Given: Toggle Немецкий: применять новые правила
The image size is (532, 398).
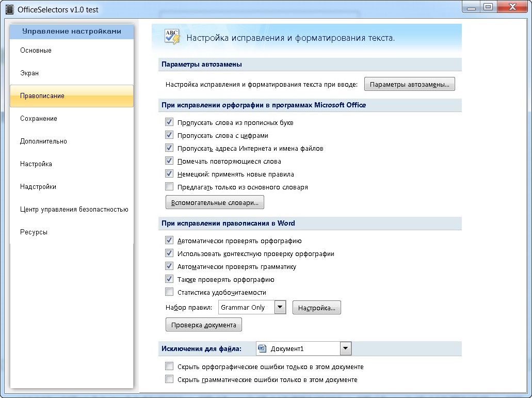Looking at the screenshot, I should 169,174.
